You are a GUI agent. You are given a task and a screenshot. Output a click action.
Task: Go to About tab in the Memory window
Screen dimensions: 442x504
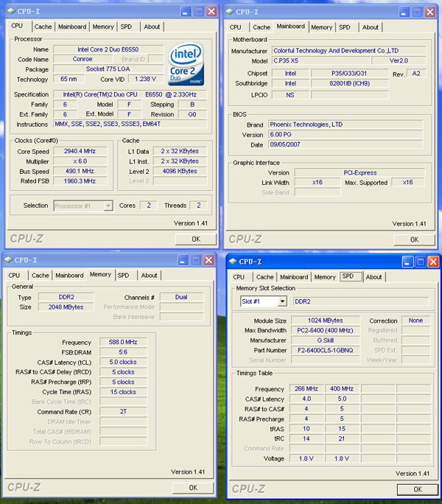tap(149, 276)
